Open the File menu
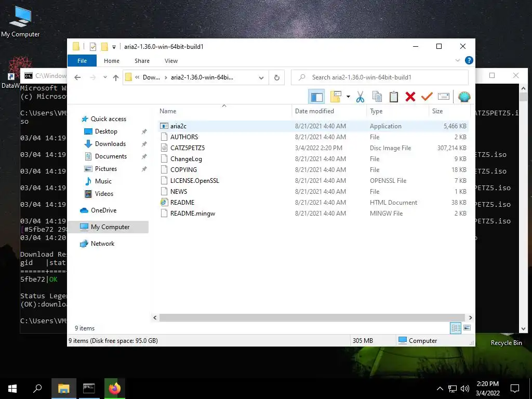This screenshot has height=399, width=532. [82, 61]
